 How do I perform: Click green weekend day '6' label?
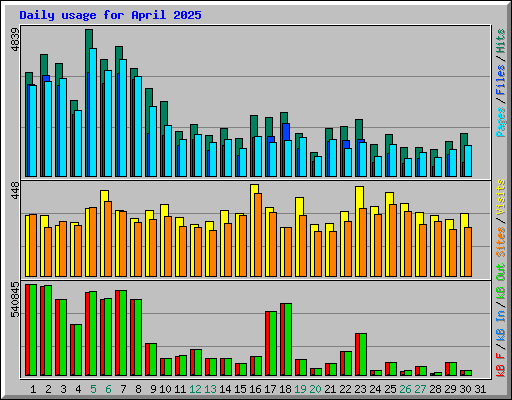click(108, 389)
